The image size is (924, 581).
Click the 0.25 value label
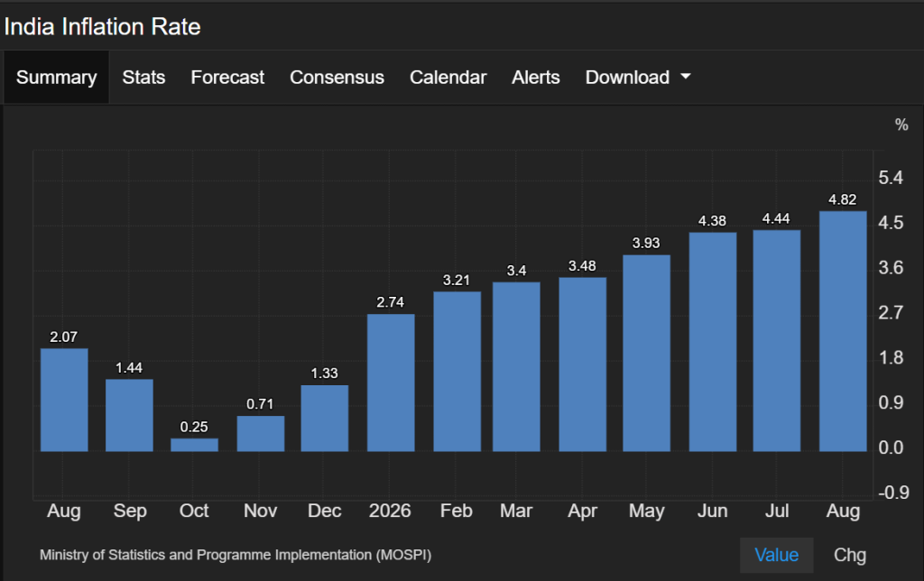(194, 427)
